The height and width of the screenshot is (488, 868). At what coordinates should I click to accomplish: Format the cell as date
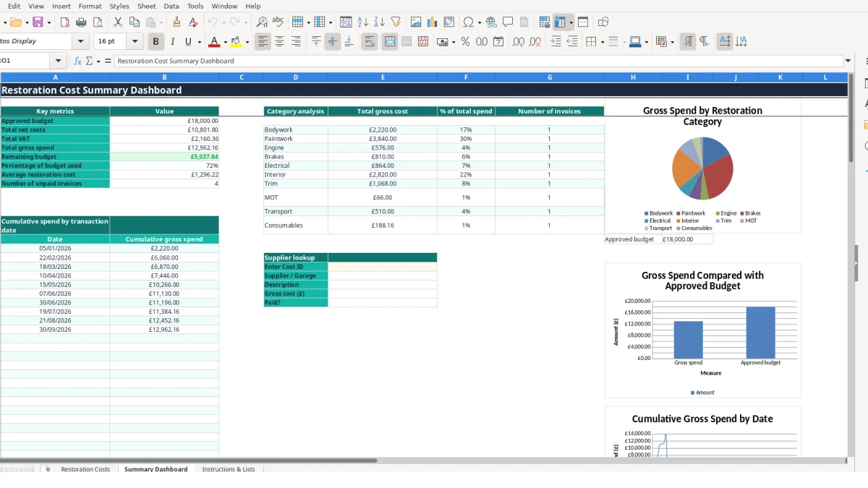(498, 42)
